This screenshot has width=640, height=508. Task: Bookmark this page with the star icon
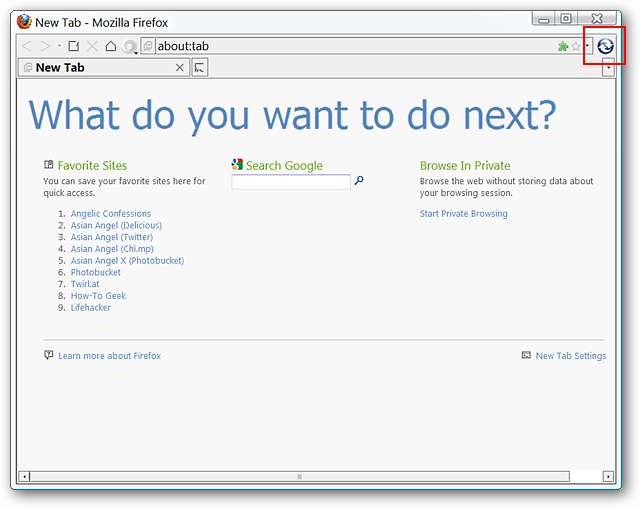[x=576, y=46]
